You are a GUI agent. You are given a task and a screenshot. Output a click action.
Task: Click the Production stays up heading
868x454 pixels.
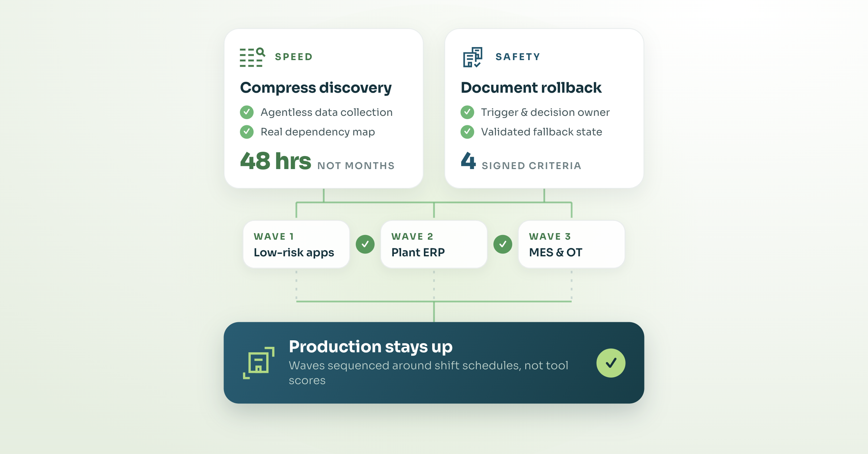pyautogui.click(x=371, y=347)
